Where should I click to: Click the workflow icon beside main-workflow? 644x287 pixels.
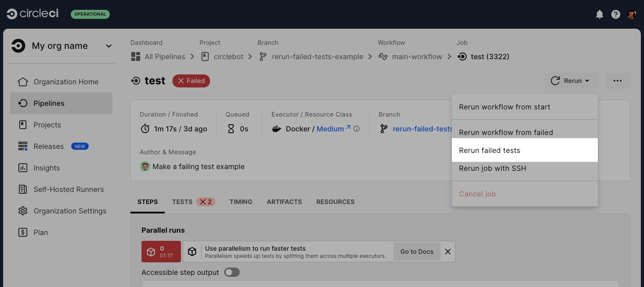pos(382,57)
